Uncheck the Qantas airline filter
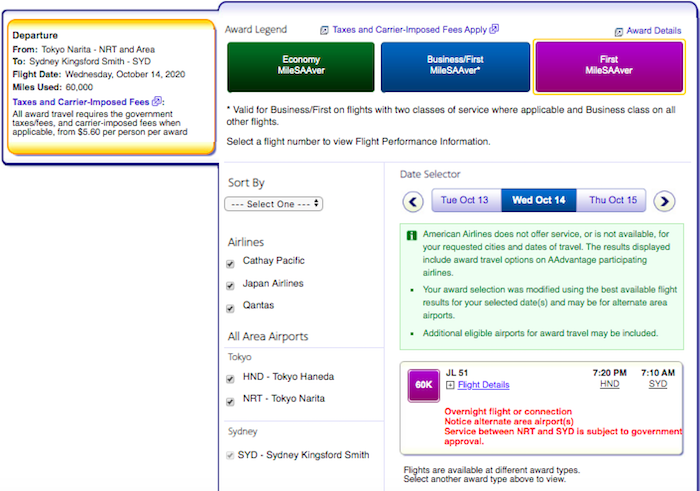Screen dimensions: 700x491 click(x=231, y=306)
